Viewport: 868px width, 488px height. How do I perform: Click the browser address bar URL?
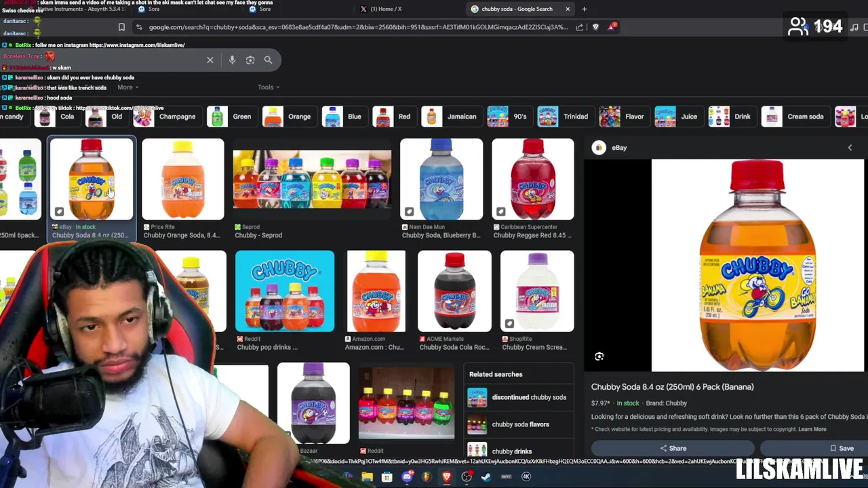[x=357, y=27]
